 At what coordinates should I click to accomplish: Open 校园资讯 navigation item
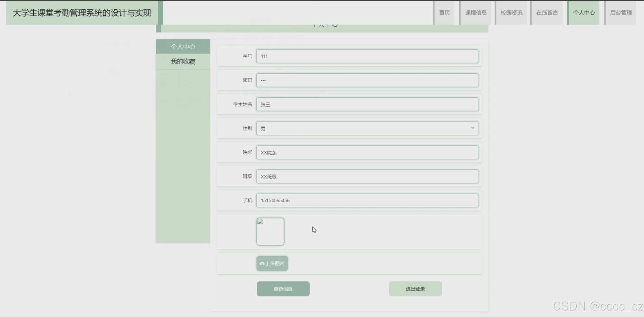pyautogui.click(x=511, y=13)
